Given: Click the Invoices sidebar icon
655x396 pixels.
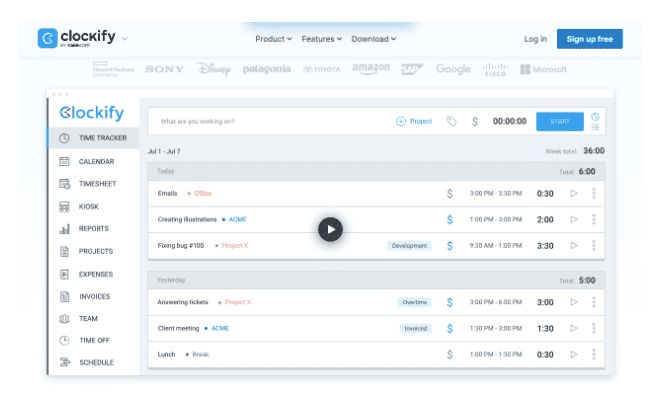Looking at the screenshot, I should [x=64, y=296].
